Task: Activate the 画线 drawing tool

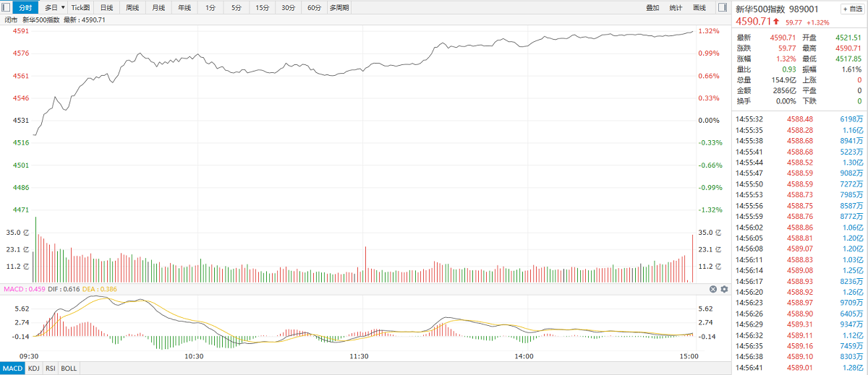Action: tap(699, 7)
